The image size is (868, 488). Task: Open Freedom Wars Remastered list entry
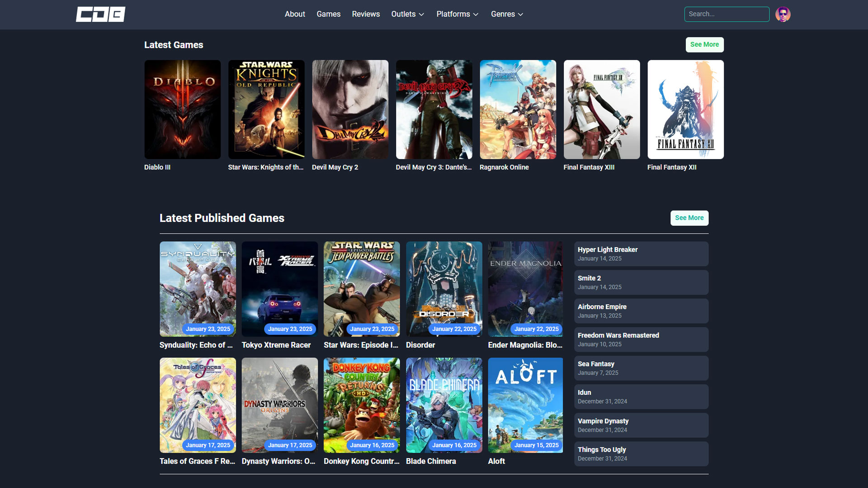(641, 339)
